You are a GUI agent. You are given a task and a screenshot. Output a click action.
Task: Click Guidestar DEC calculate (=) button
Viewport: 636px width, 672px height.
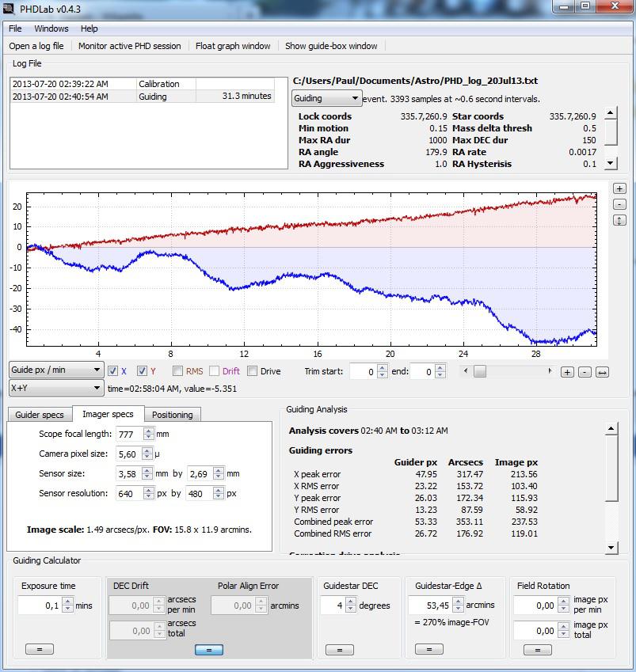[x=340, y=650]
